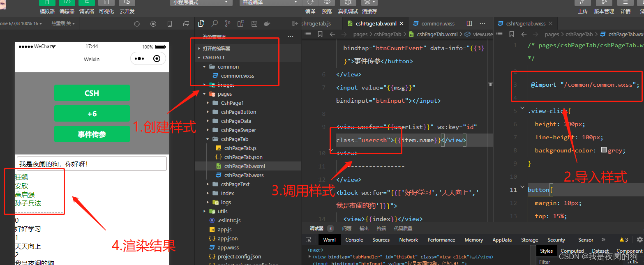Screen dimensions: 644x265
Task: Open devtools settings gear
Action: (x=639, y=240)
